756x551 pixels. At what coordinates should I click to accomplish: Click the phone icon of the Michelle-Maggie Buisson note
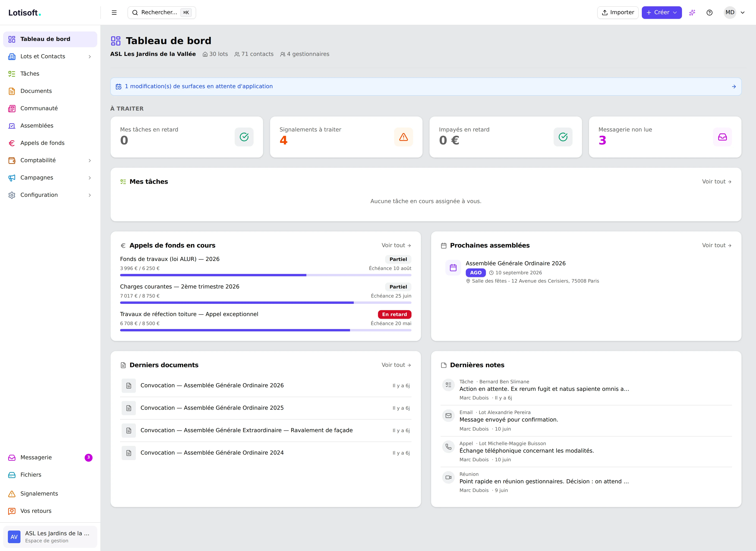[x=448, y=447]
